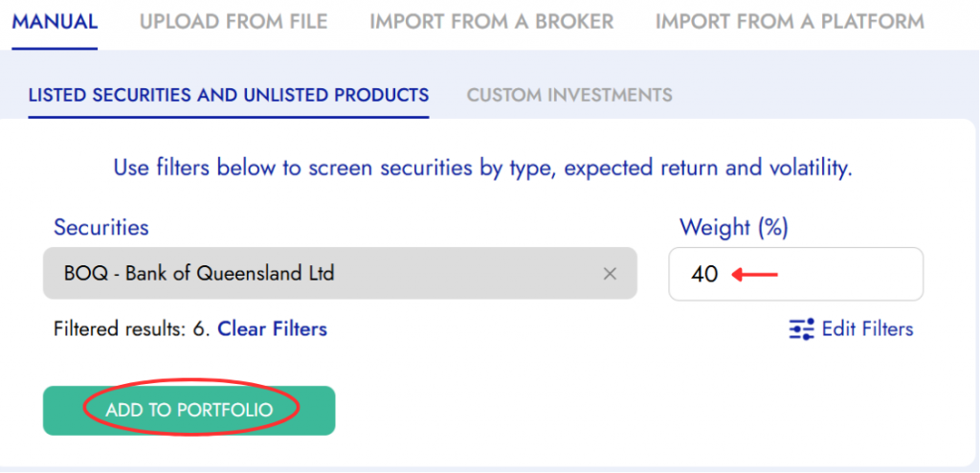Select the Manual tab
The image size is (980, 473).
(55, 21)
